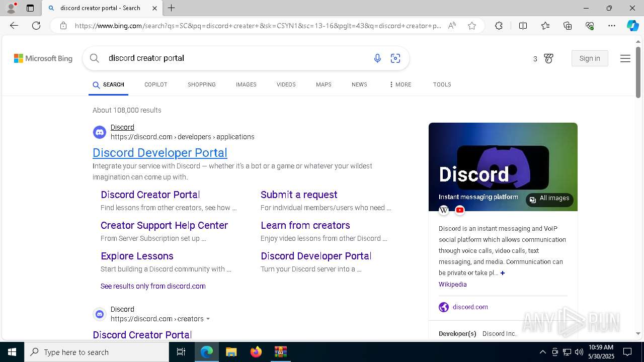Open discord.com link in info card
This screenshot has width=644, height=362.
470,307
